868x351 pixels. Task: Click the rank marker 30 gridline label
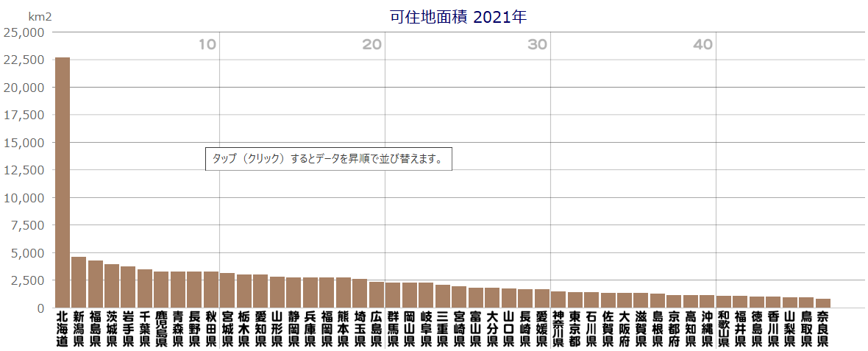pyautogui.click(x=538, y=45)
